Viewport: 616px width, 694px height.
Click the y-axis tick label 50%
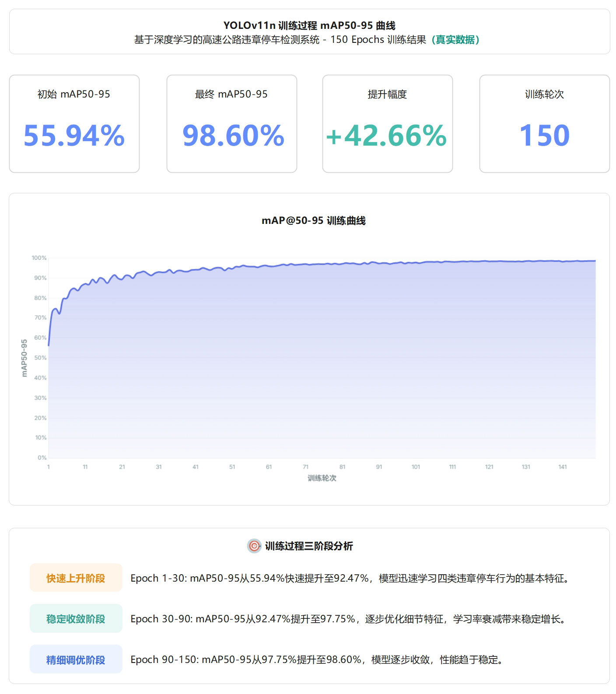point(40,358)
